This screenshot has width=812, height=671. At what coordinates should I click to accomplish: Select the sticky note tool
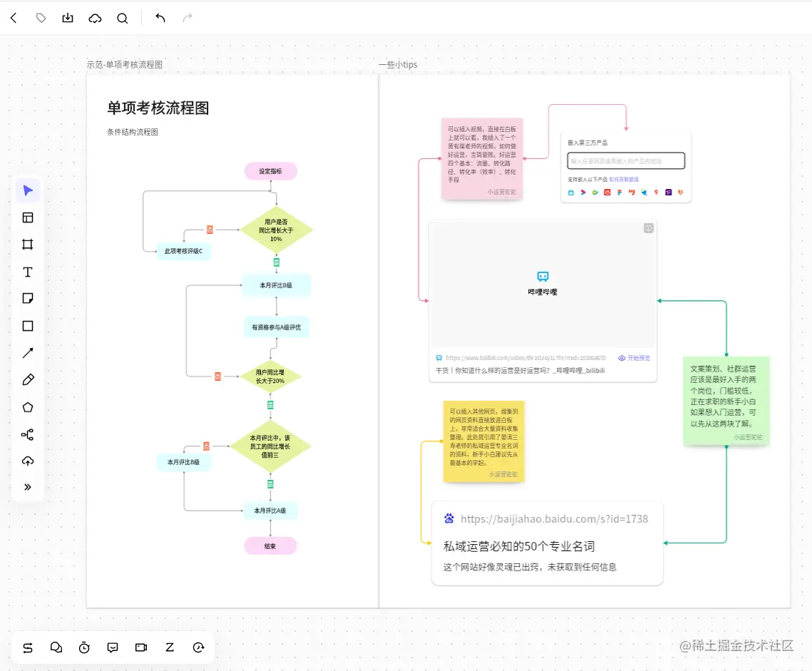tap(27, 298)
